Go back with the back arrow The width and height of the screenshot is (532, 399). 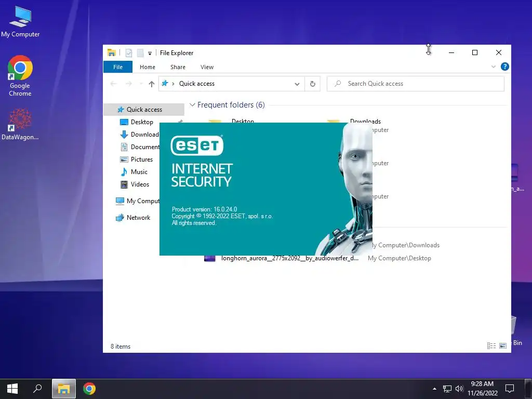(x=114, y=84)
